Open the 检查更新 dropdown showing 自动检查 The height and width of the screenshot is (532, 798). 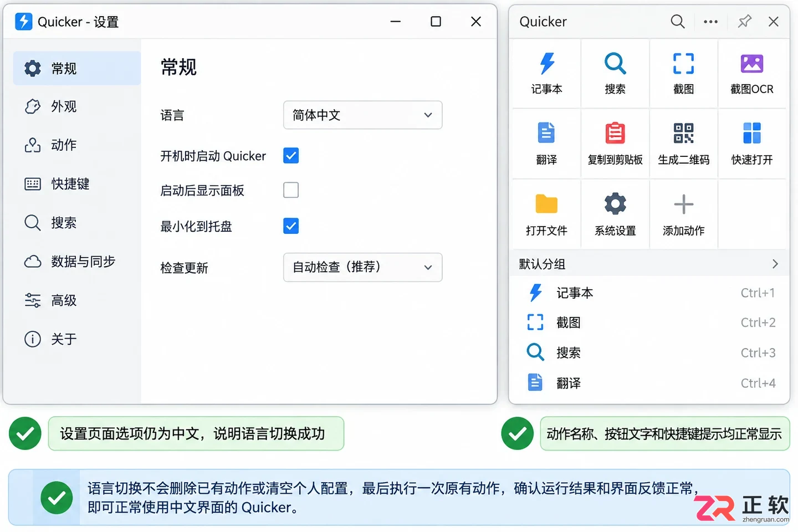[x=362, y=267]
